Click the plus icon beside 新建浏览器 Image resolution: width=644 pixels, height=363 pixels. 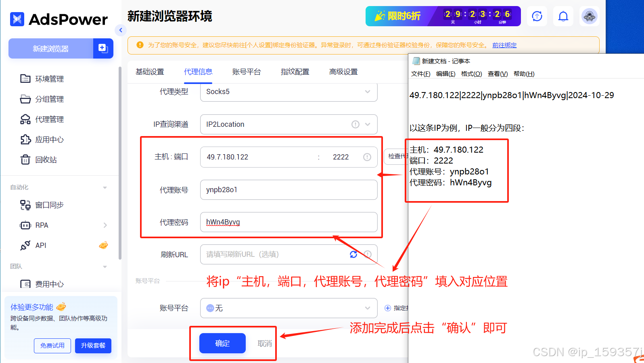tap(103, 48)
